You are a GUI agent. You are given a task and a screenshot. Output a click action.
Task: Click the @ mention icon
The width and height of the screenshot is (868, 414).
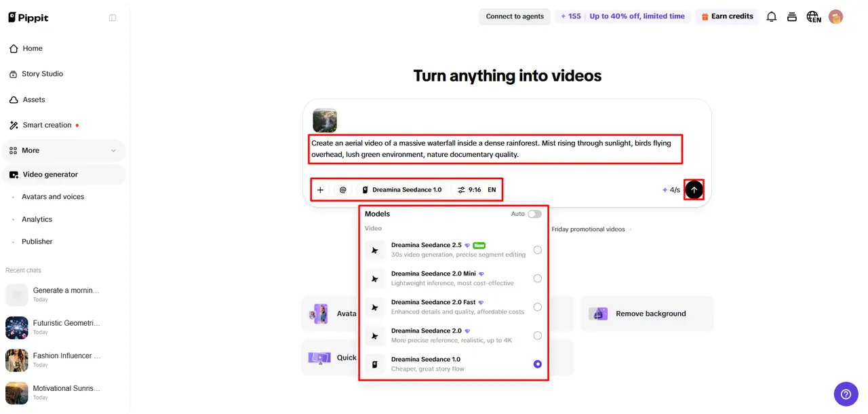click(x=342, y=190)
